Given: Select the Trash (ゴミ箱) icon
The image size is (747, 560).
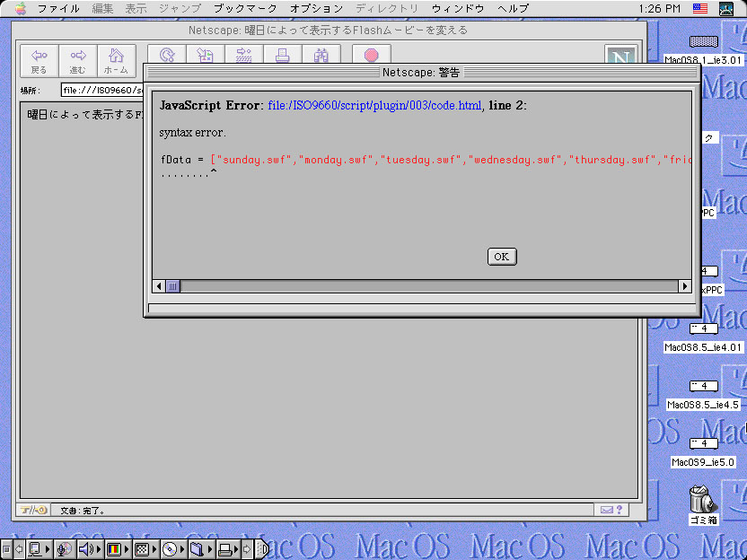Looking at the screenshot, I should (x=703, y=499).
